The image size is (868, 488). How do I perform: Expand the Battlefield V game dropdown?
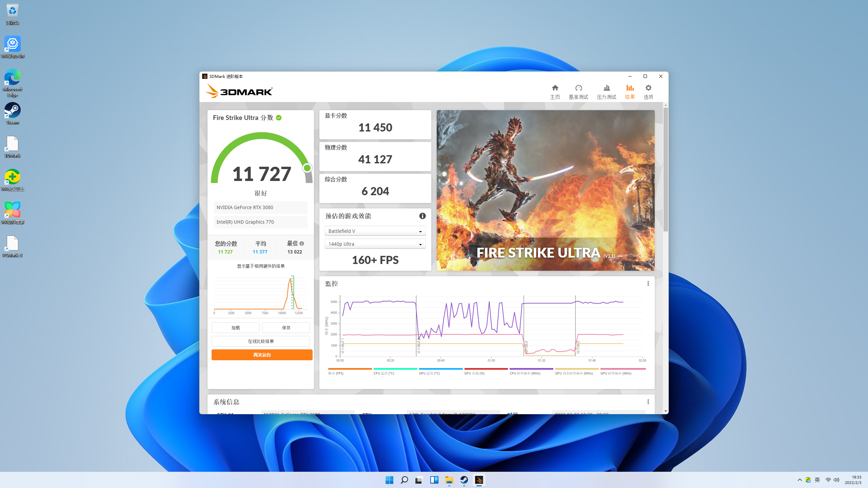375,231
